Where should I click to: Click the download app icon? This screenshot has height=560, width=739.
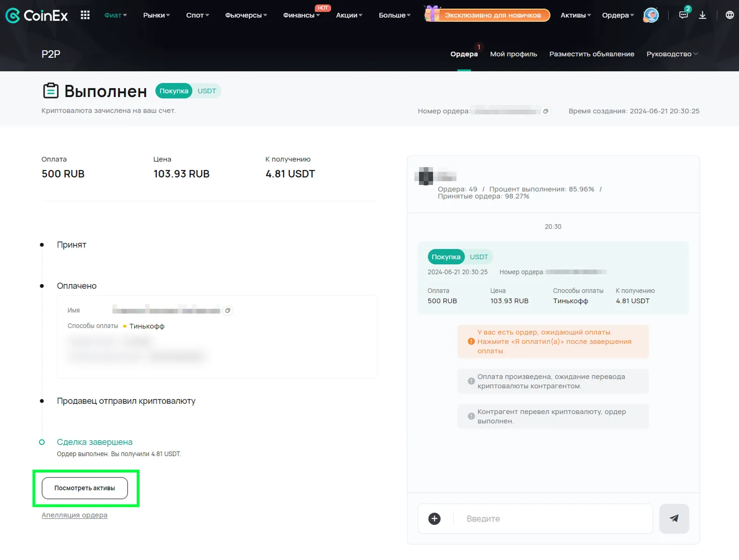click(x=703, y=15)
